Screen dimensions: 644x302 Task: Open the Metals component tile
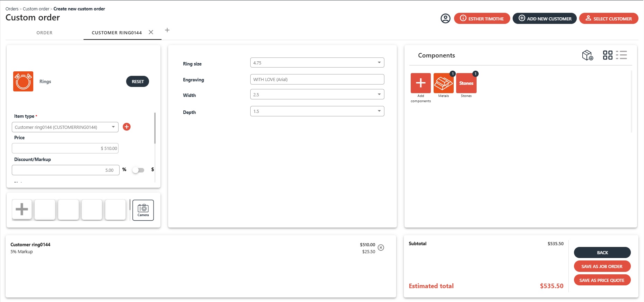pyautogui.click(x=443, y=83)
